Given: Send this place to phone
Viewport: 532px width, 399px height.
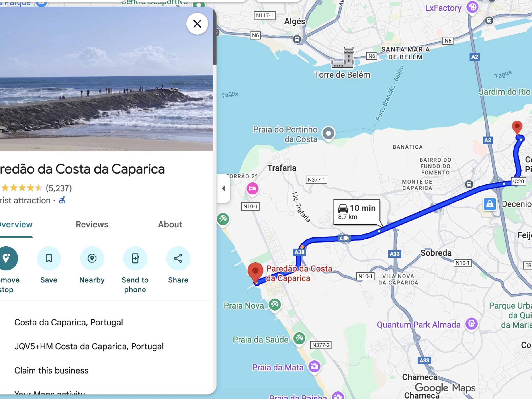Looking at the screenshot, I should 135,258.
